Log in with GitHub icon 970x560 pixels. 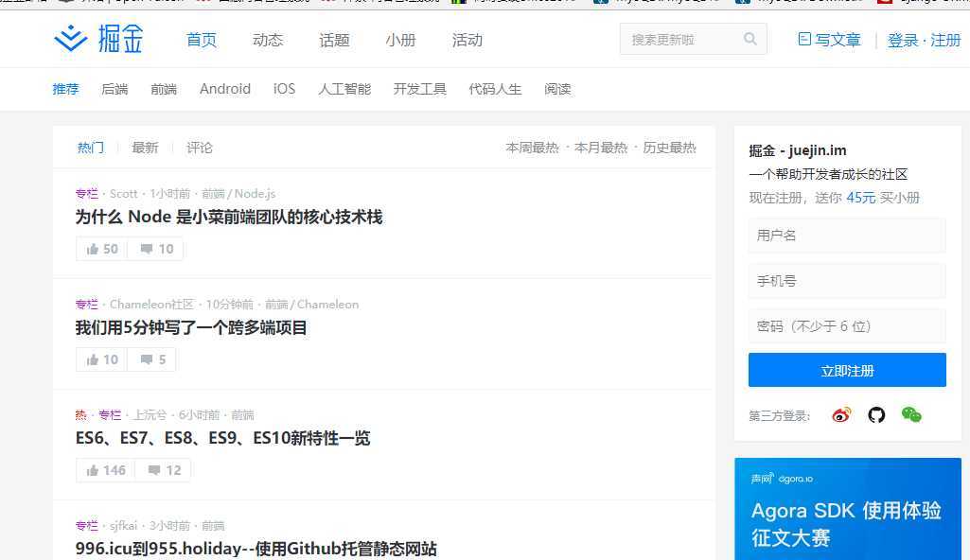tap(876, 414)
